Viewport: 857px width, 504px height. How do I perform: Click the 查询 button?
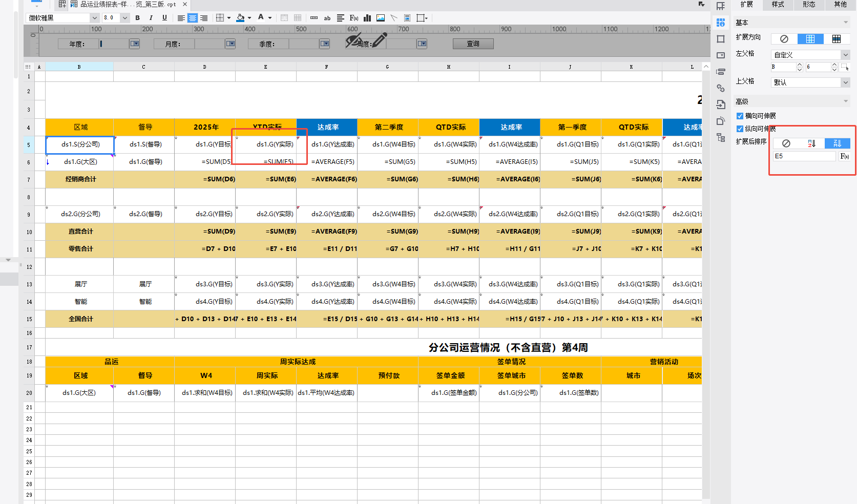pos(473,44)
